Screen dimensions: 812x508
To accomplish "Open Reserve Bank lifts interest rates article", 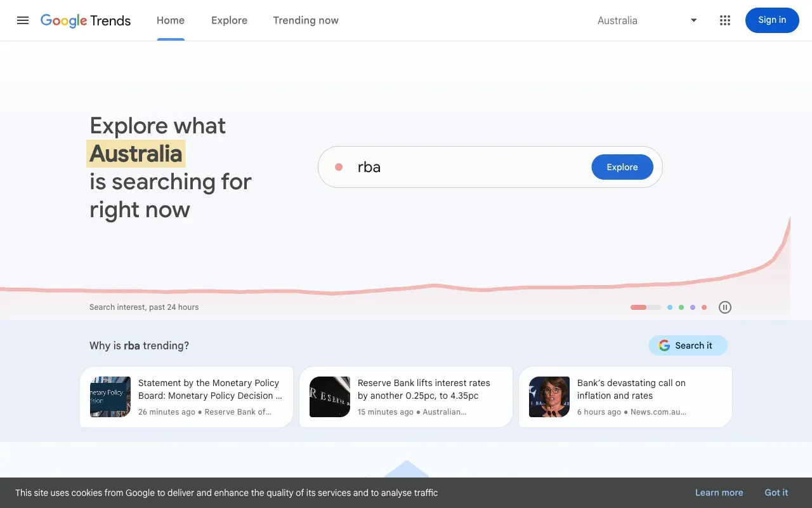I will coord(406,397).
